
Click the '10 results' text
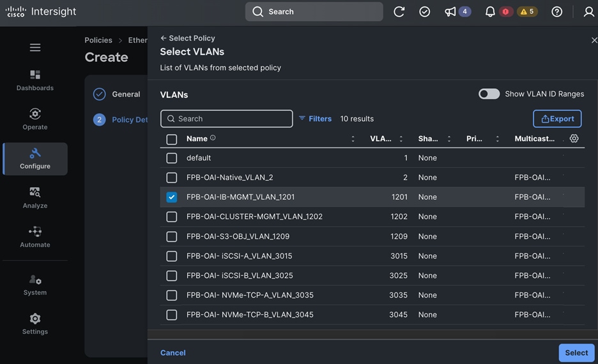pos(356,119)
